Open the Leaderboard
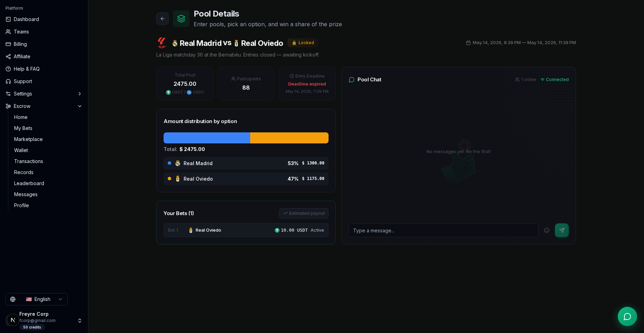644x333 pixels. pyautogui.click(x=29, y=183)
